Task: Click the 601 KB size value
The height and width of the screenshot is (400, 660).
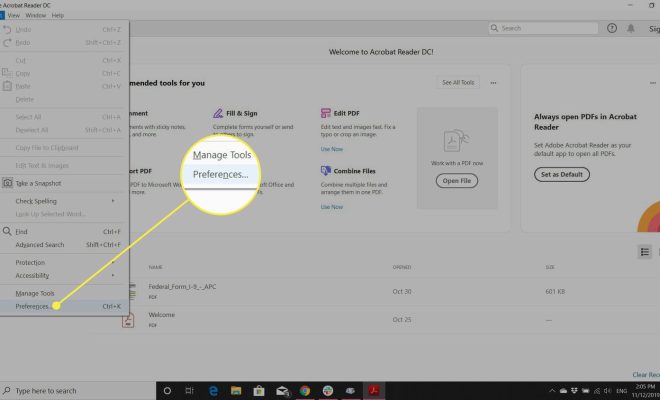Action: pos(555,291)
